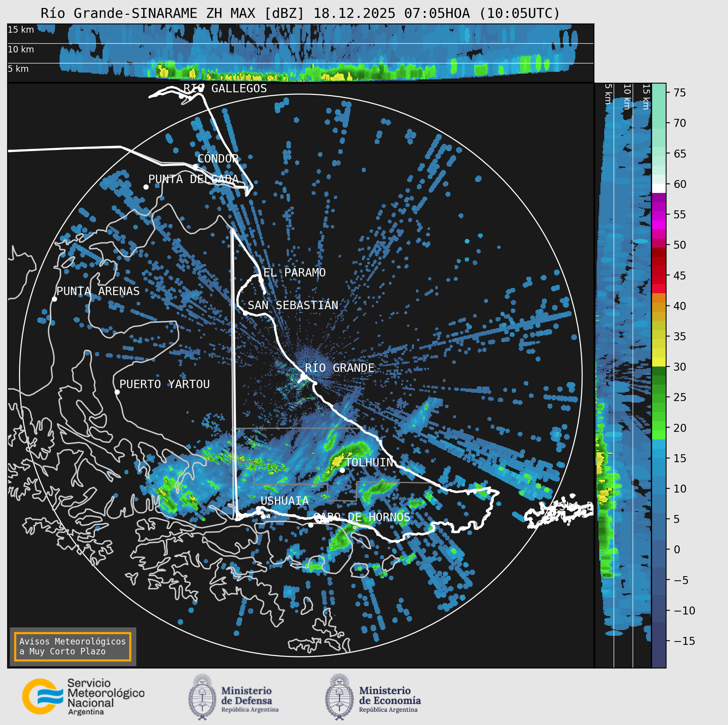Click the 55 dBZ magenta color band
This screenshot has width=728, height=725.
click(x=659, y=216)
